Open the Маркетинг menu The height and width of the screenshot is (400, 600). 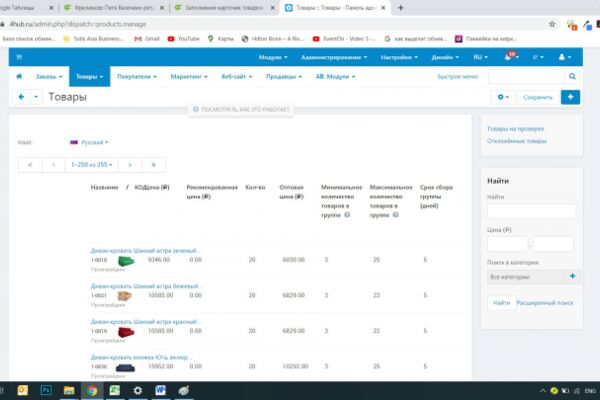coord(189,77)
